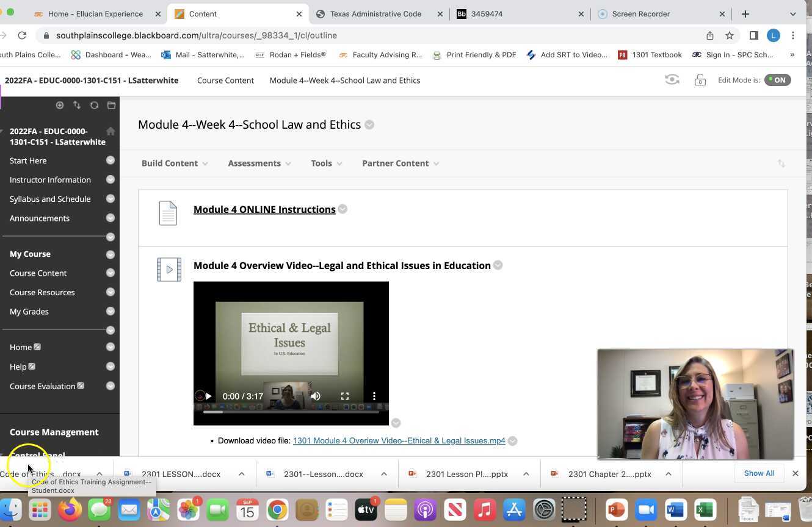Expand the Partner Content dropdown
This screenshot has height=527, width=812.
[x=400, y=163]
